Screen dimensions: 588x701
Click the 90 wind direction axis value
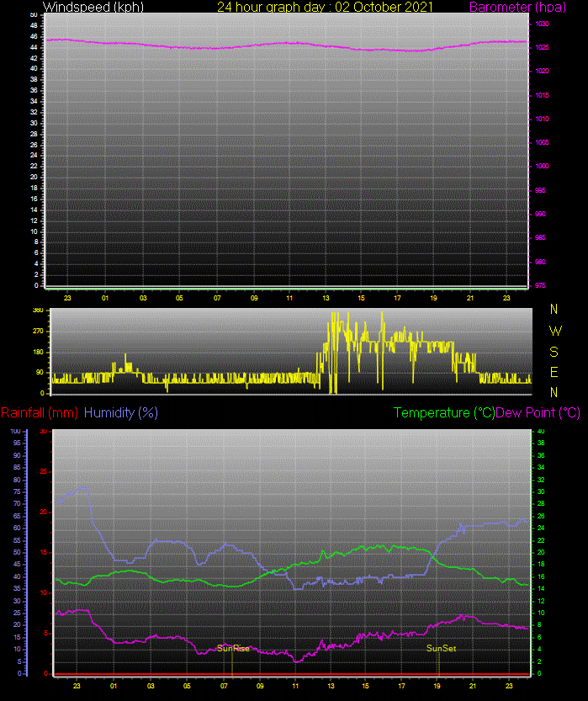point(40,373)
